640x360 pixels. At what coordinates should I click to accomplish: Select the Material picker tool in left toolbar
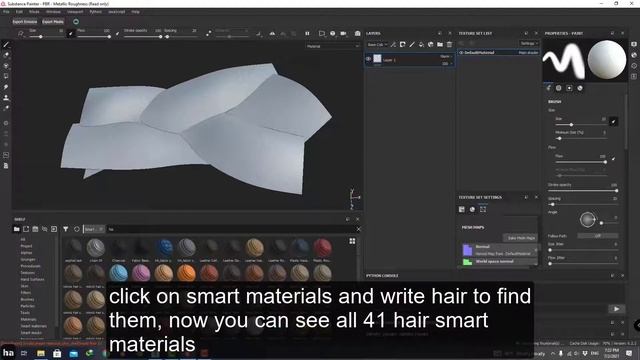coord(6,108)
